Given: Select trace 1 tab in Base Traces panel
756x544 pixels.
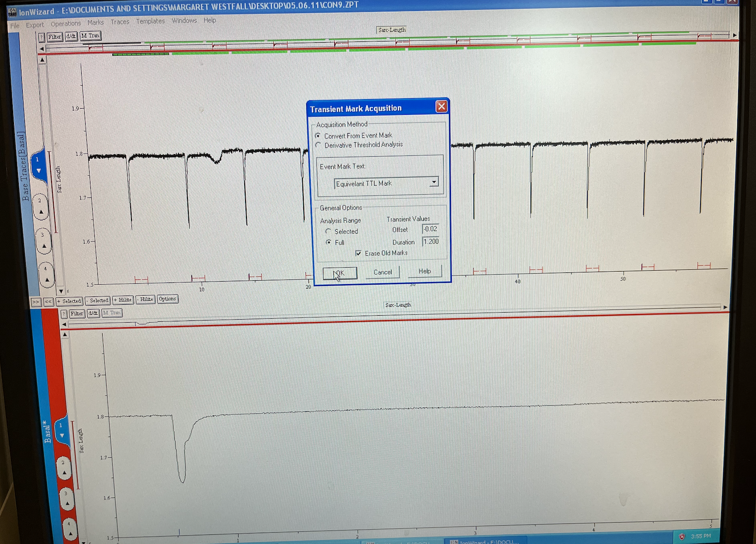Looking at the screenshot, I should click(x=38, y=165).
